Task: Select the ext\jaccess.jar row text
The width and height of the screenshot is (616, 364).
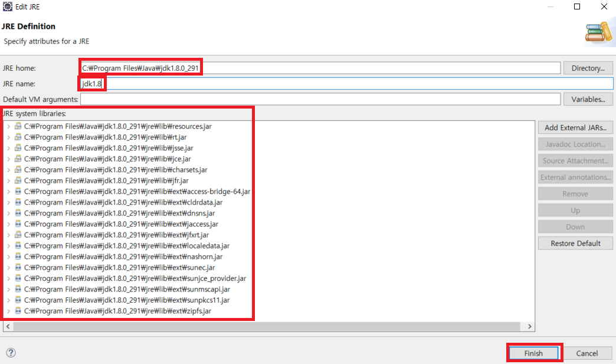Action: tap(121, 224)
